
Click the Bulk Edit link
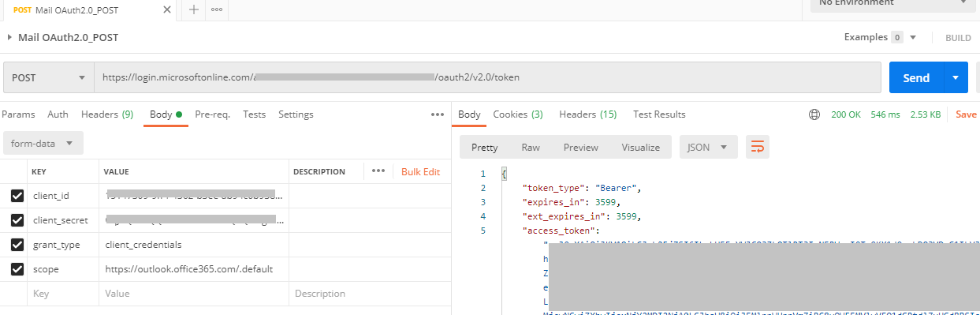pyautogui.click(x=421, y=171)
